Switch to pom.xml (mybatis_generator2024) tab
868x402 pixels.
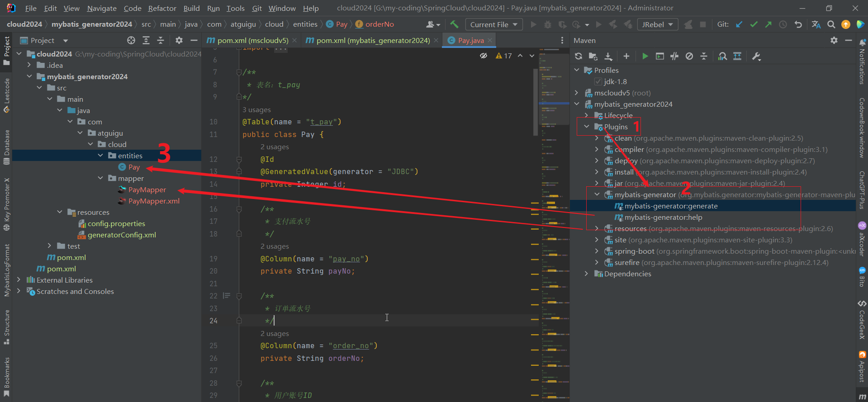click(x=373, y=40)
